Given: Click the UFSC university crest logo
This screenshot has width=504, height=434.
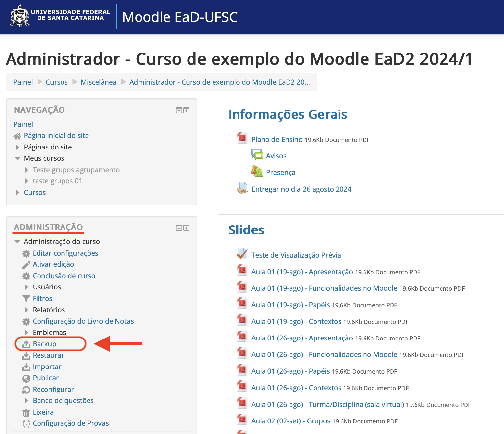Looking at the screenshot, I should (x=20, y=16).
